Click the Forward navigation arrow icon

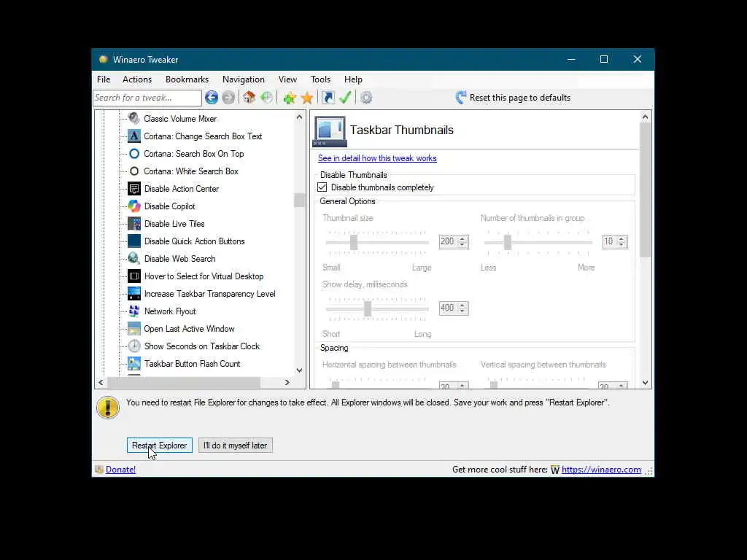click(228, 98)
